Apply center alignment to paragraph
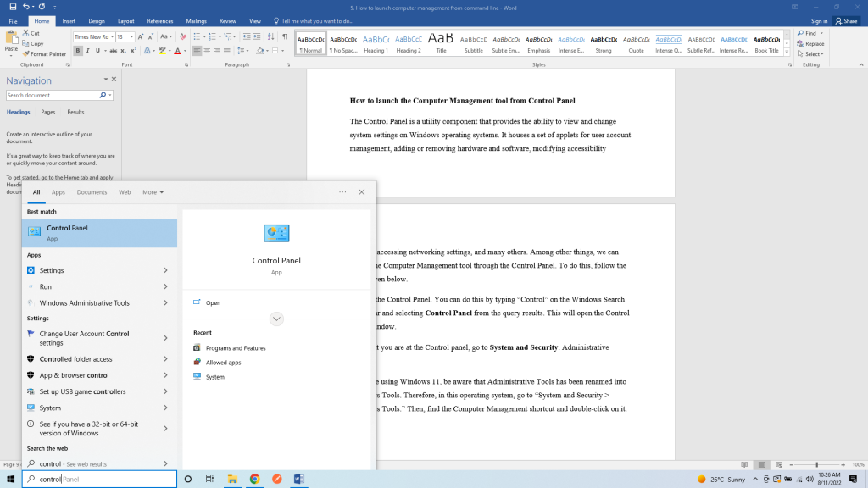 (207, 51)
